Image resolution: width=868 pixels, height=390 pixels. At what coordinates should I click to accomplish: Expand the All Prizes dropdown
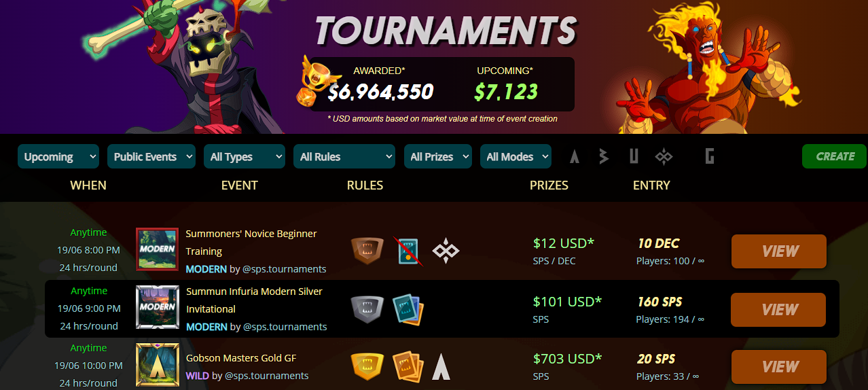[438, 156]
